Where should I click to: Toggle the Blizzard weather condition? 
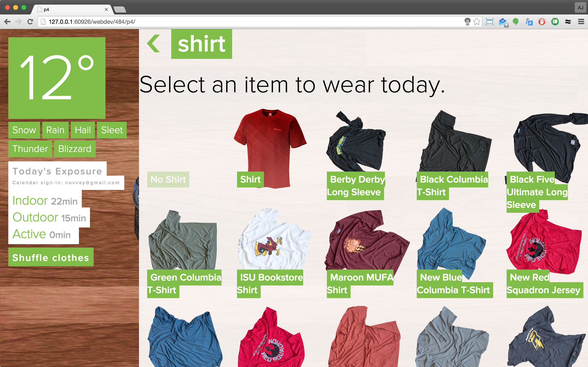point(75,149)
